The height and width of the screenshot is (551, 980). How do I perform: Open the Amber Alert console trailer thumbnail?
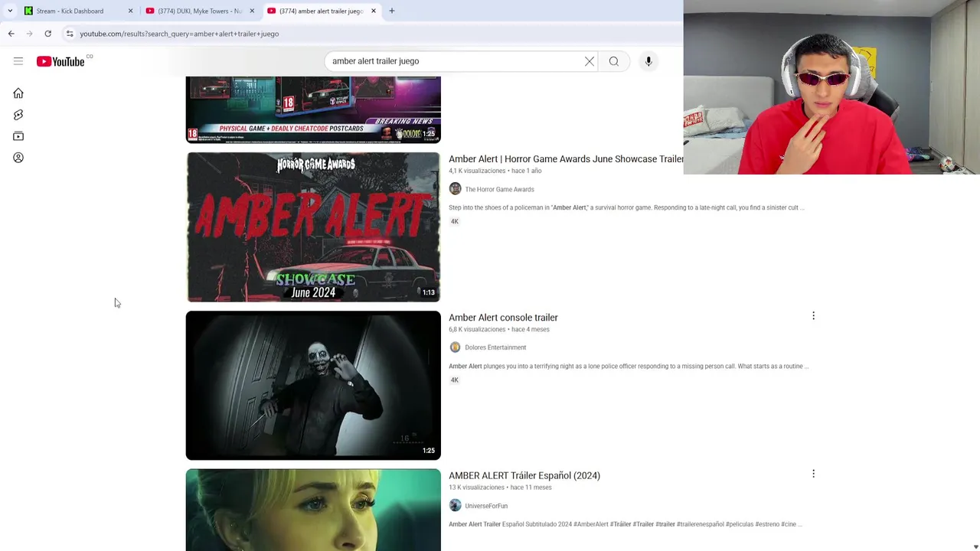[x=313, y=385]
